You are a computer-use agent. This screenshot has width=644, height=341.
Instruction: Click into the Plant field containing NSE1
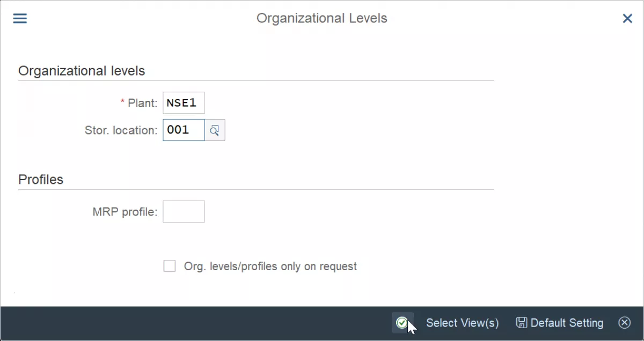click(x=184, y=103)
